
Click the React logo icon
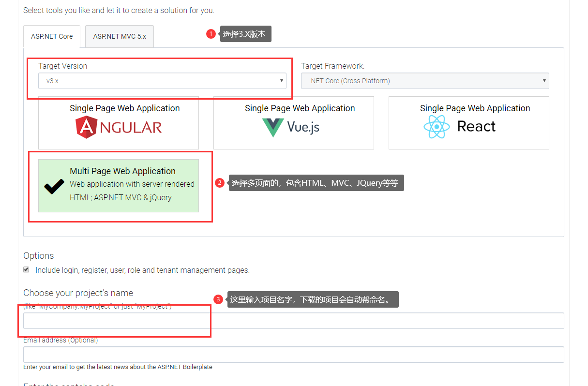pos(460,127)
